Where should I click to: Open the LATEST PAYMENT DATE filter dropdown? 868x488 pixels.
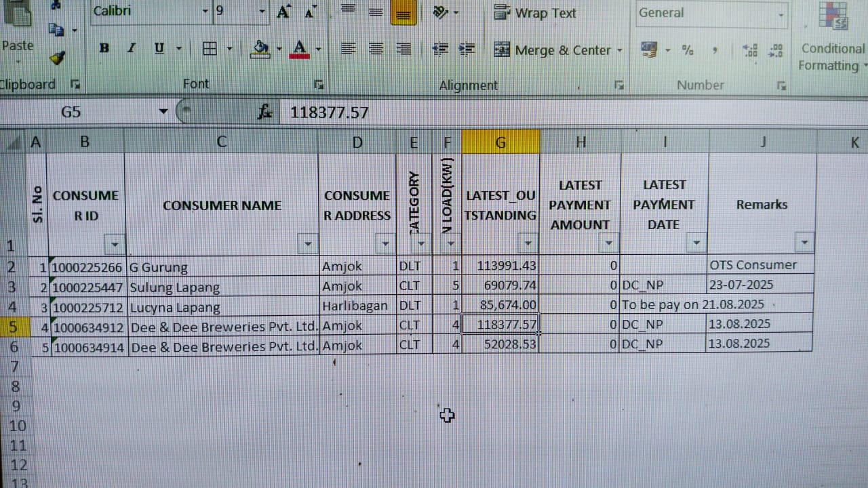(x=696, y=242)
